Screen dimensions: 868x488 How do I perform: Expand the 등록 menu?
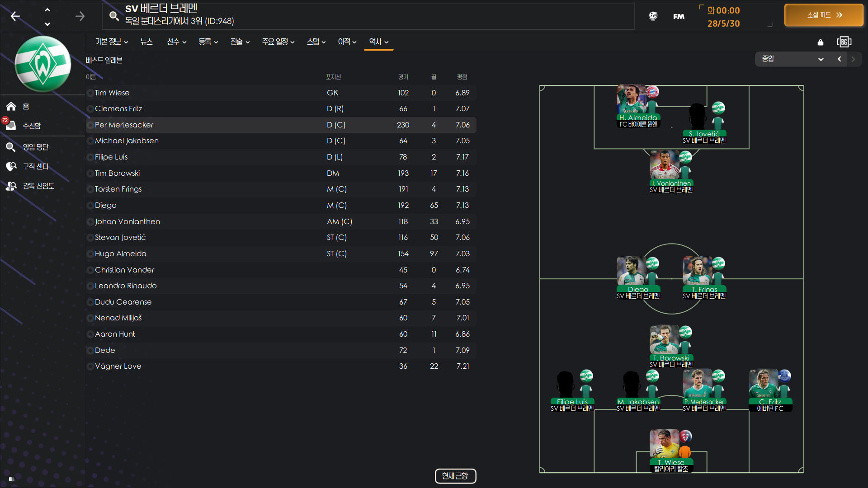pyautogui.click(x=208, y=42)
